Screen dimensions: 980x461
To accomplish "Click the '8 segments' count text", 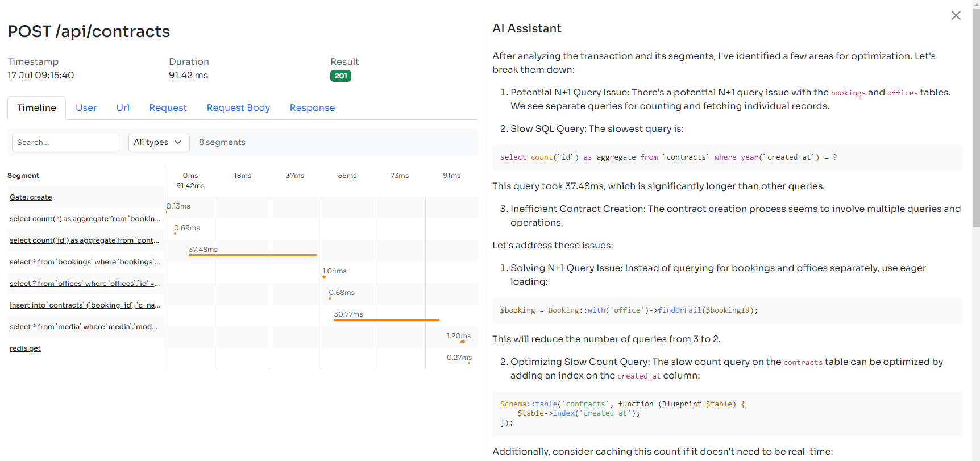I will (222, 142).
